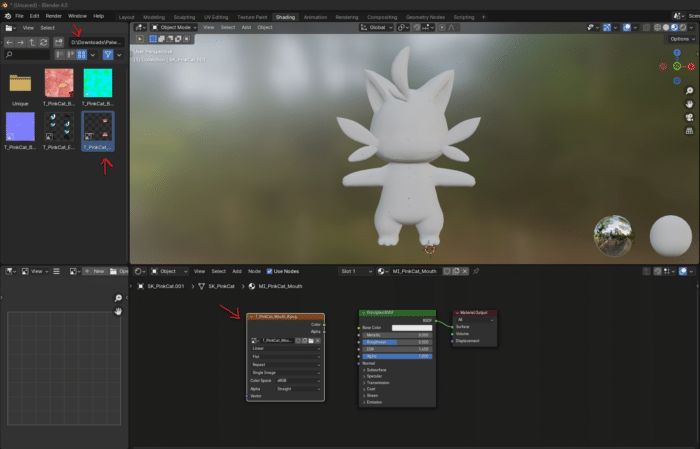Click the file path field D:\Downloads
Image resolution: width=700 pixels, height=449 pixels.
click(x=96, y=42)
